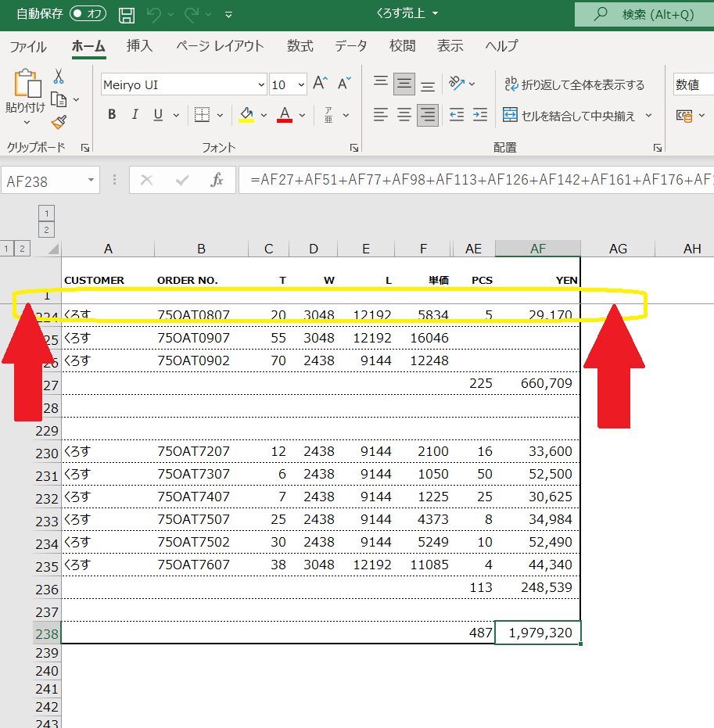This screenshot has width=714, height=728.
Task: Click wrap text 折り返して全体を表示する
Action: [575, 84]
